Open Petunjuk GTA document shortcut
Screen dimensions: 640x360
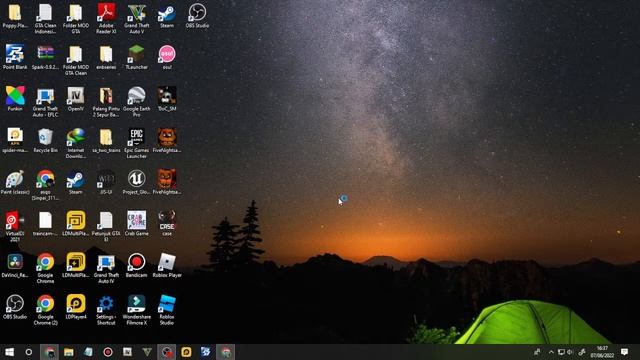[106, 227]
